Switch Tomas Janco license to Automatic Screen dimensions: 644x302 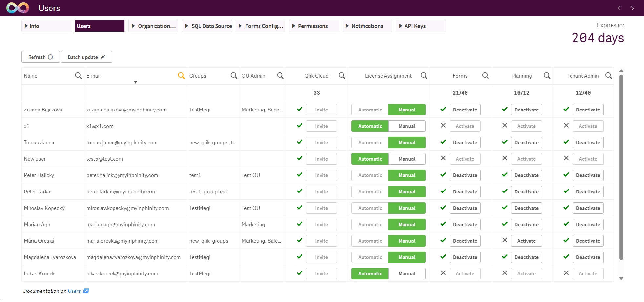pos(370,143)
